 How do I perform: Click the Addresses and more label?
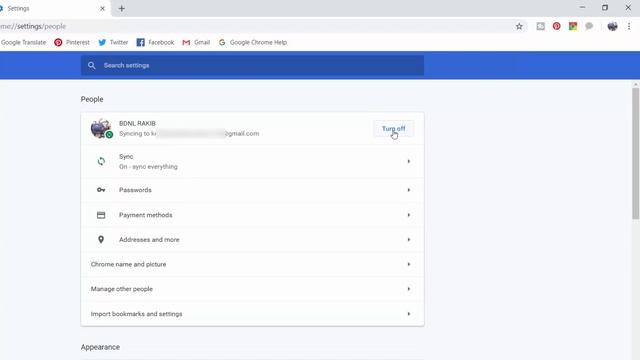(x=149, y=240)
